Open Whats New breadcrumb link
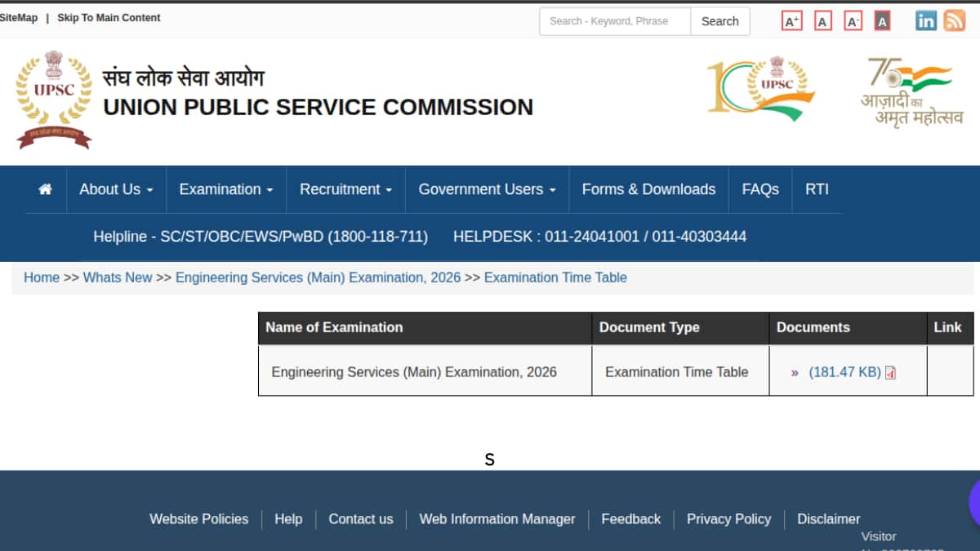This screenshot has height=551, width=980. click(x=118, y=278)
